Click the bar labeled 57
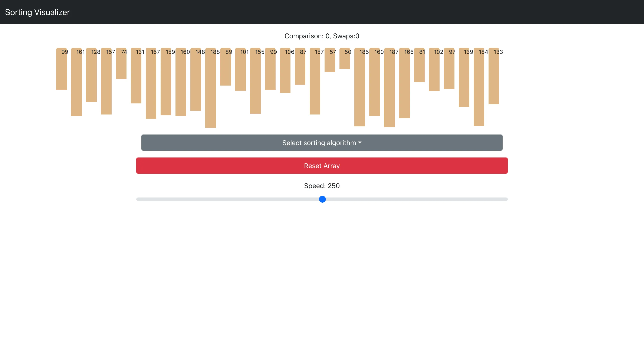The height and width of the screenshot is (352, 644). tap(330, 60)
